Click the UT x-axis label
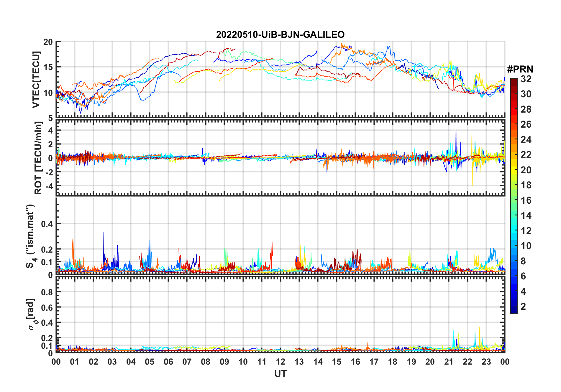 (280, 374)
